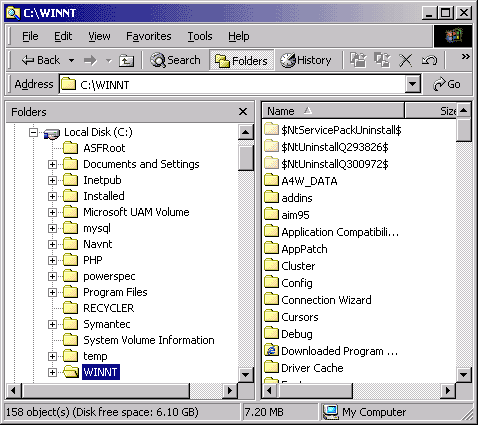Open the Help menu

239,36
